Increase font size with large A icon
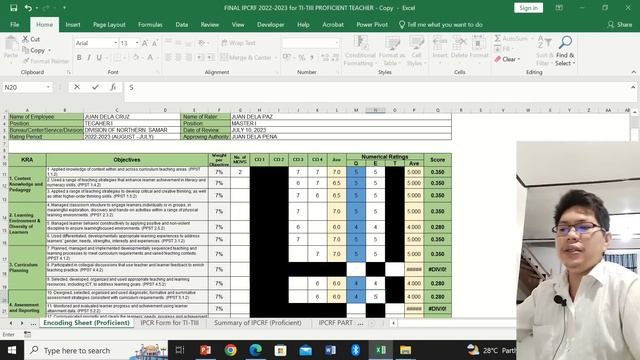The width and height of the screenshot is (640, 360). [x=144, y=43]
